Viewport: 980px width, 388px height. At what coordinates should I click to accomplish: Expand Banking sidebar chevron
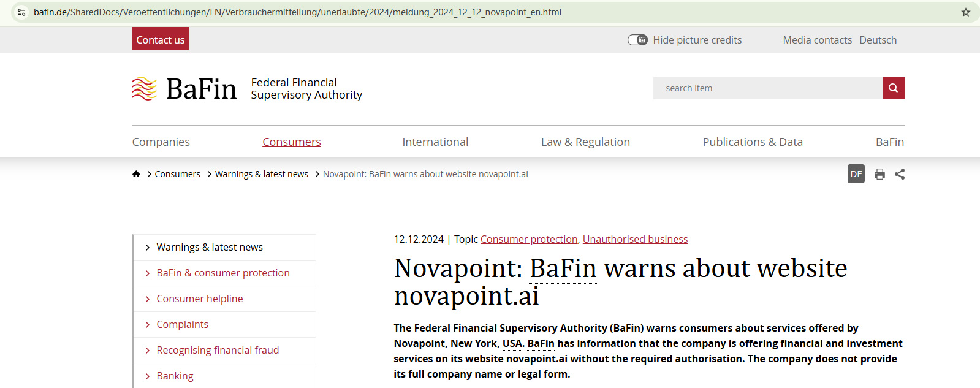[148, 376]
